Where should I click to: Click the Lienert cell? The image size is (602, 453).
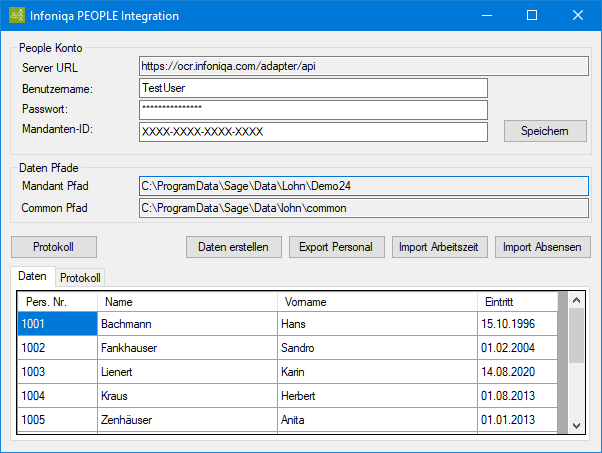point(187,372)
